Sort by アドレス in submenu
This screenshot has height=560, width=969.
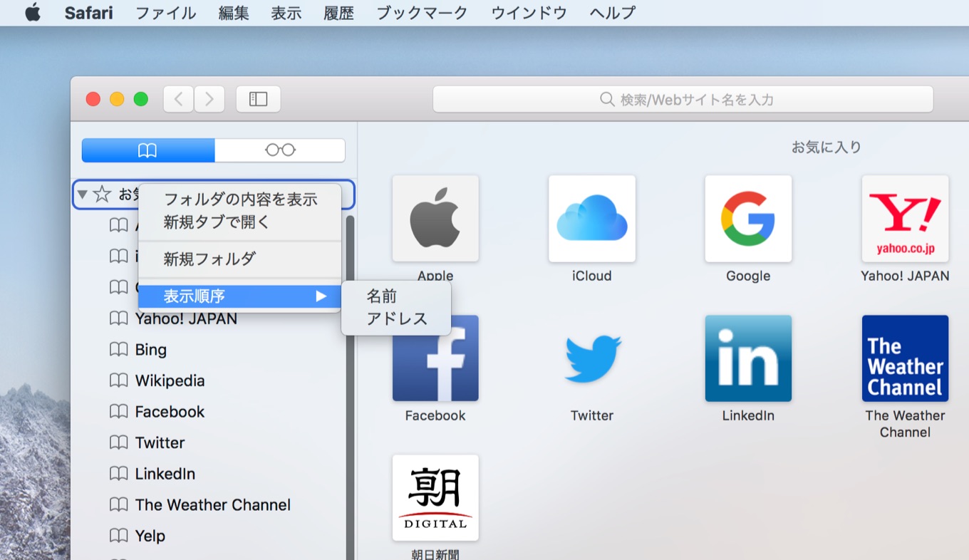point(396,318)
